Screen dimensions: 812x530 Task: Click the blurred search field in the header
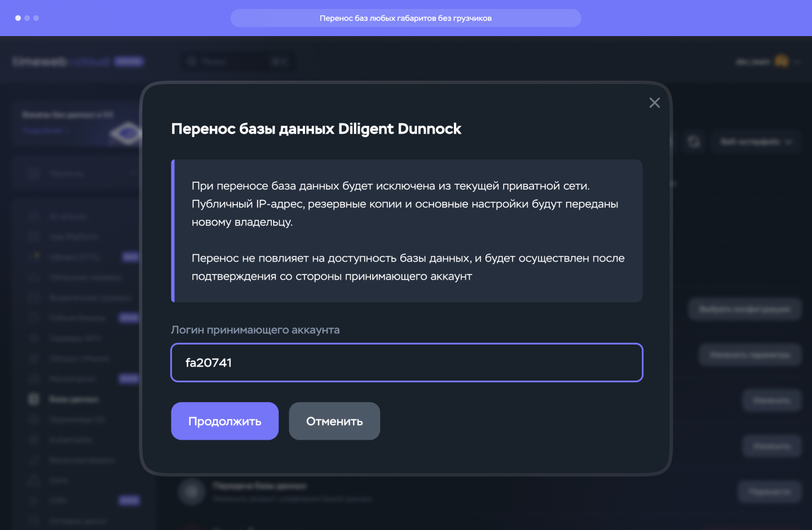tap(237, 61)
